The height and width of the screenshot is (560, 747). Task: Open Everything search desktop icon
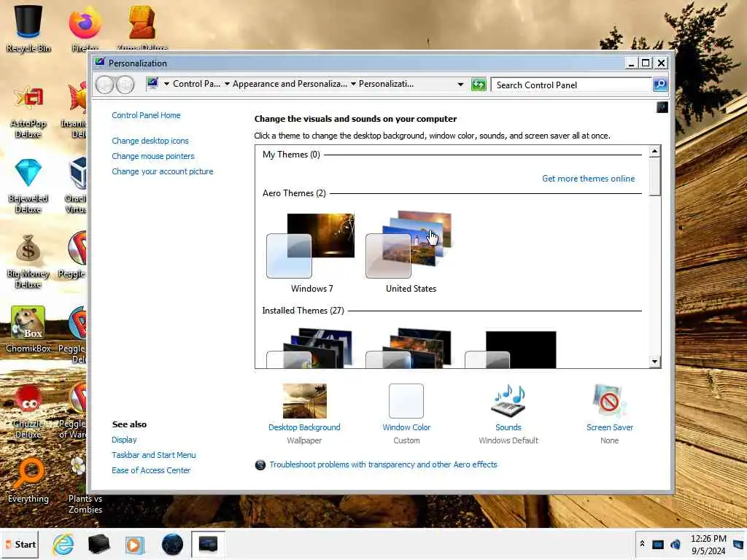pos(28,481)
